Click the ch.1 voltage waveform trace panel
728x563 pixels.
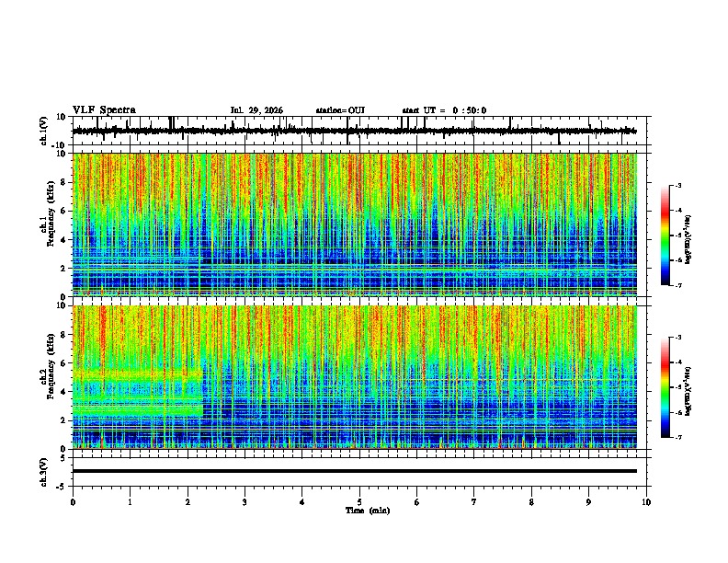pos(361,131)
